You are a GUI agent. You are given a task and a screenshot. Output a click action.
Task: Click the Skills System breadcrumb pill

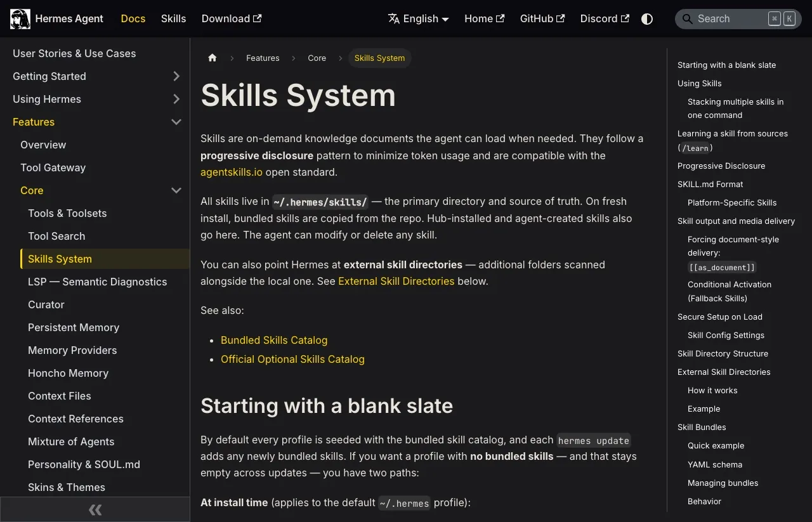coord(379,58)
